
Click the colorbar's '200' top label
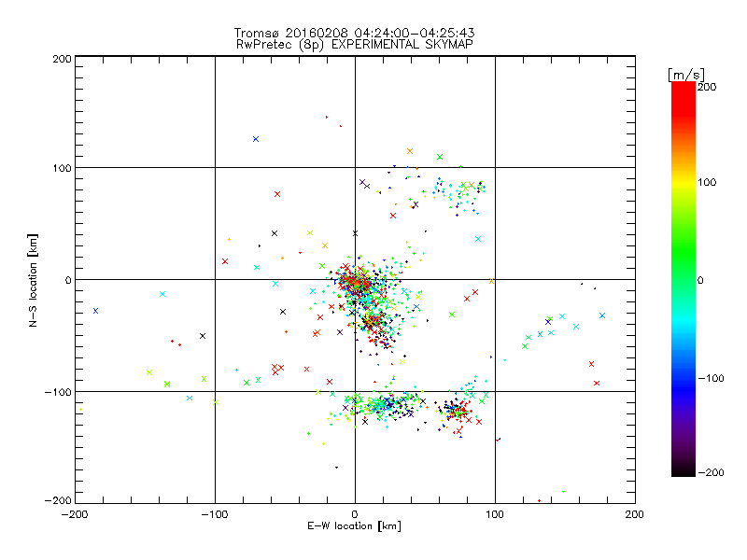pos(707,87)
